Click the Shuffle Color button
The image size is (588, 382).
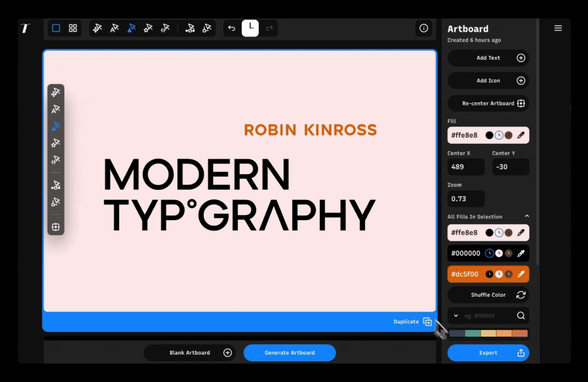(488, 295)
